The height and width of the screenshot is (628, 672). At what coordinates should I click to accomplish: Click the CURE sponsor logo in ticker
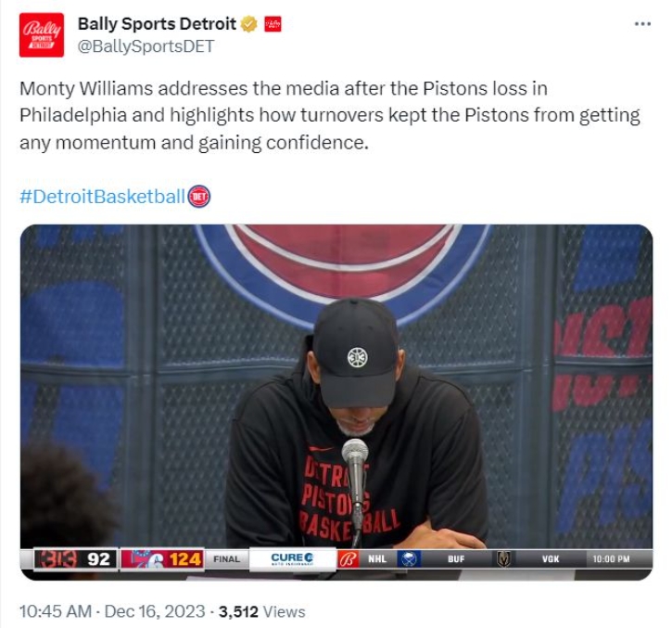(292, 558)
